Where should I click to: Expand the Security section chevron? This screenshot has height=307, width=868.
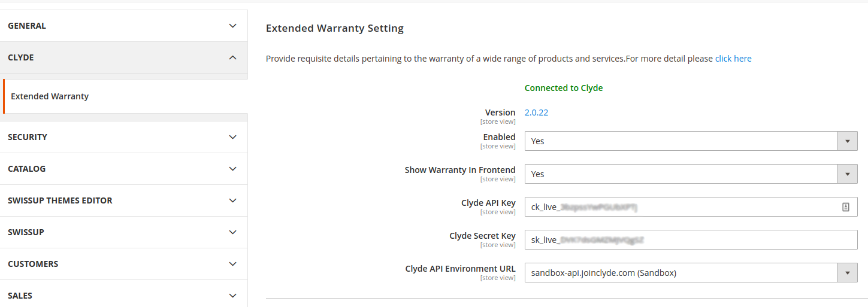(x=233, y=137)
